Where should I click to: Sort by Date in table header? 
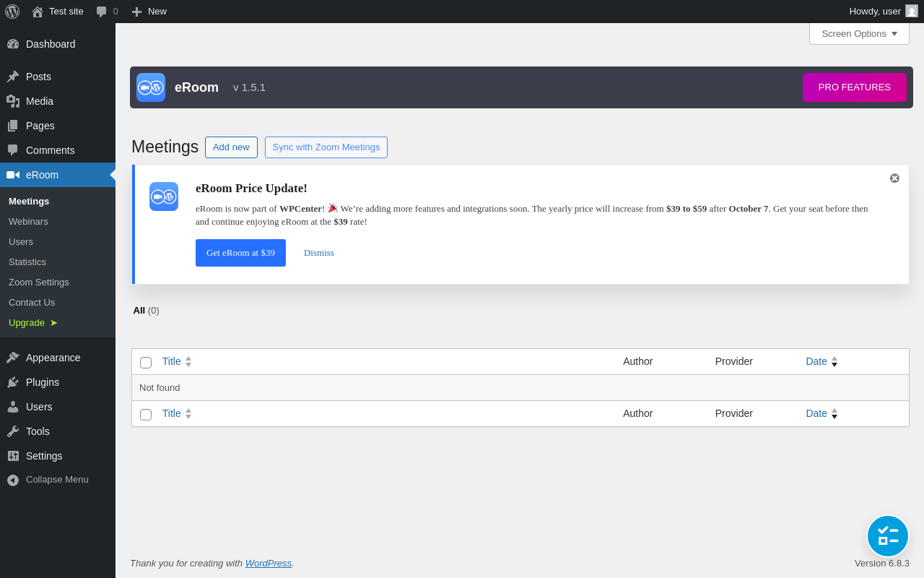[816, 361]
